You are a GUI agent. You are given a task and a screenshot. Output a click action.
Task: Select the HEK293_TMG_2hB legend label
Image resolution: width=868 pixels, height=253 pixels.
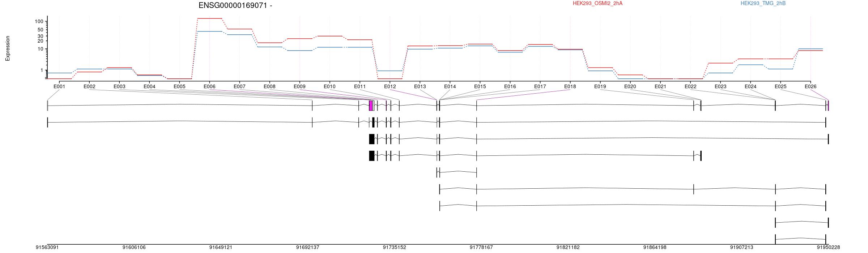click(763, 3)
